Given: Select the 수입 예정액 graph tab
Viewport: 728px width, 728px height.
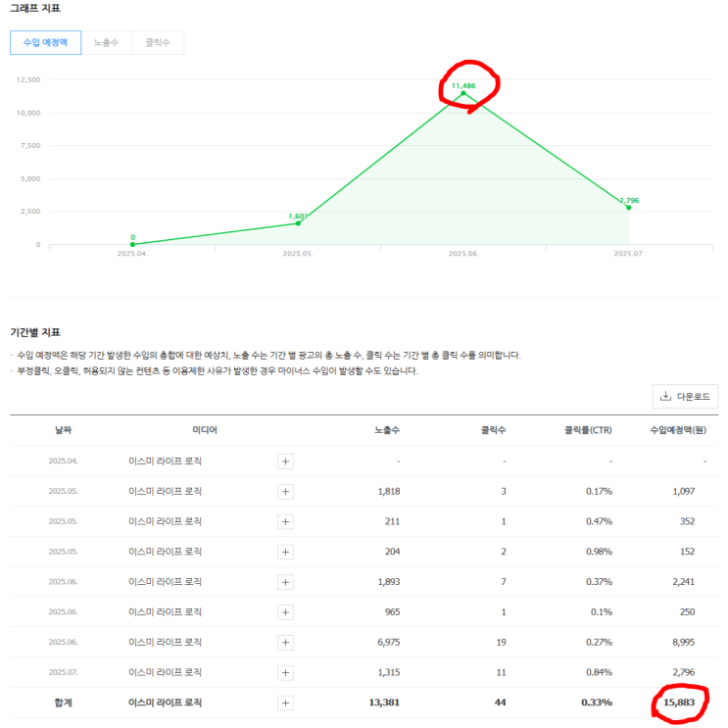Looking at the screenshot, I should coord(45,43).
